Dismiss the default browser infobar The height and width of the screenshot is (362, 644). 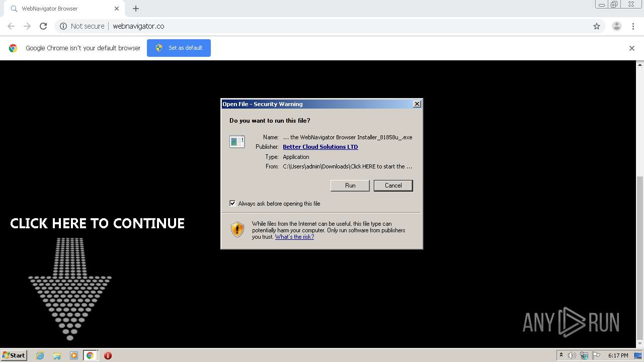(632, 48)
